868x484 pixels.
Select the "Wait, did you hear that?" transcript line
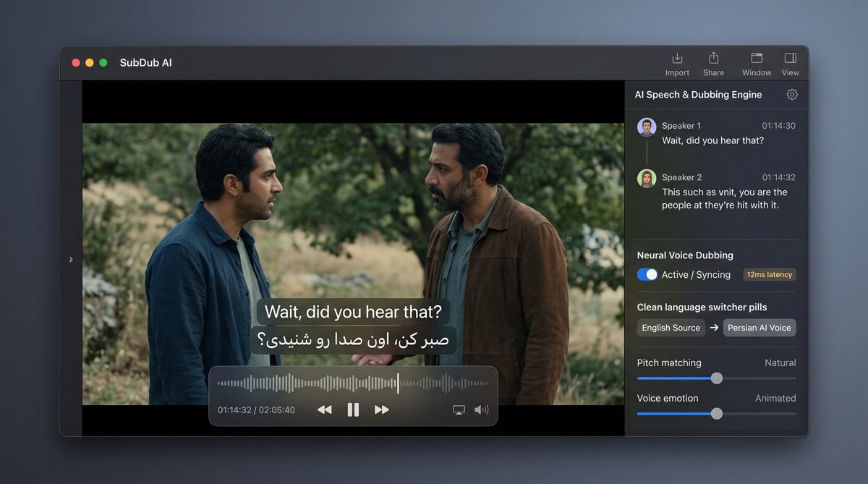coord(712,141)
